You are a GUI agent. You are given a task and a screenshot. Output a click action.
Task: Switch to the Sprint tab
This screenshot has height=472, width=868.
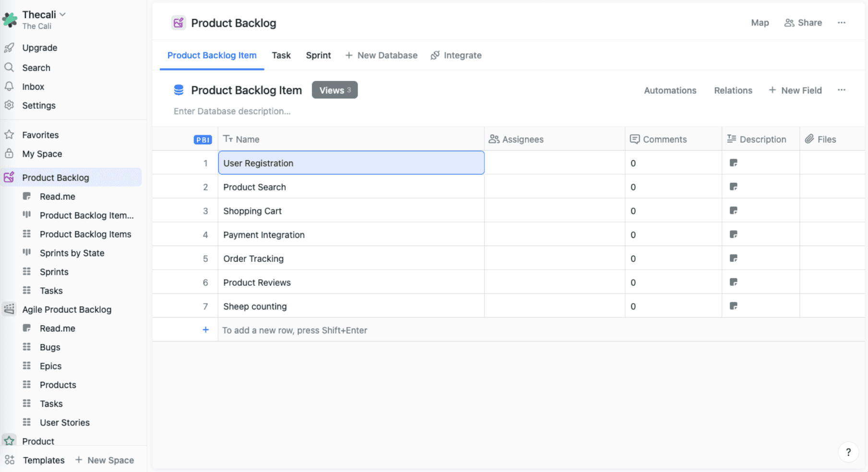tap(318, 55)
